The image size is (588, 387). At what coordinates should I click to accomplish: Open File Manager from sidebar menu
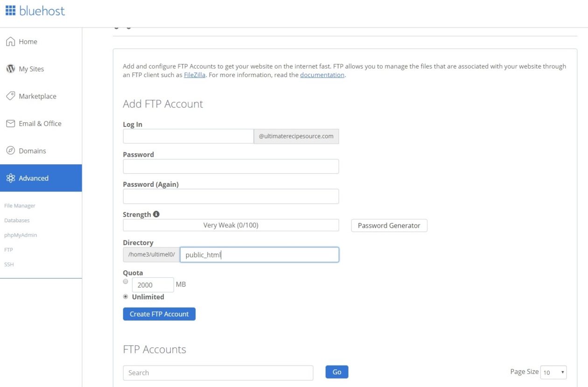(x=19, y=205)
